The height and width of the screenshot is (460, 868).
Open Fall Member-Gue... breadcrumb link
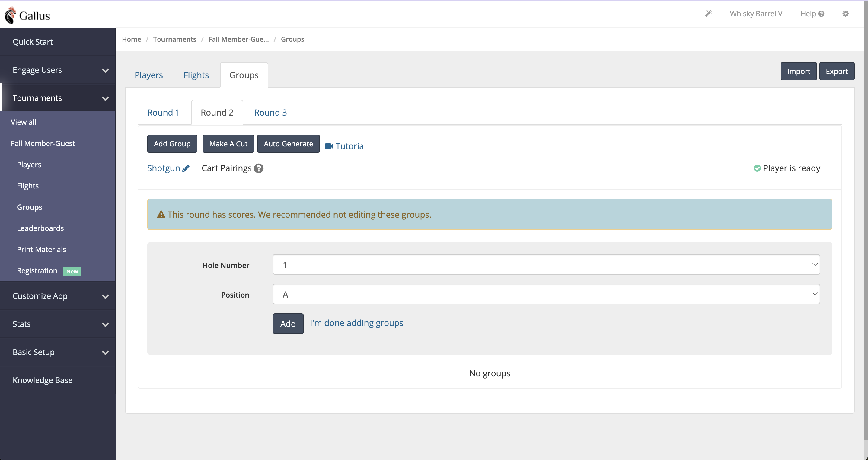238,39
